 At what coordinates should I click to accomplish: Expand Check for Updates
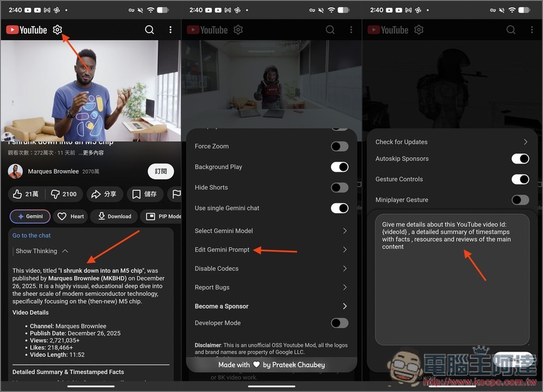401,142
